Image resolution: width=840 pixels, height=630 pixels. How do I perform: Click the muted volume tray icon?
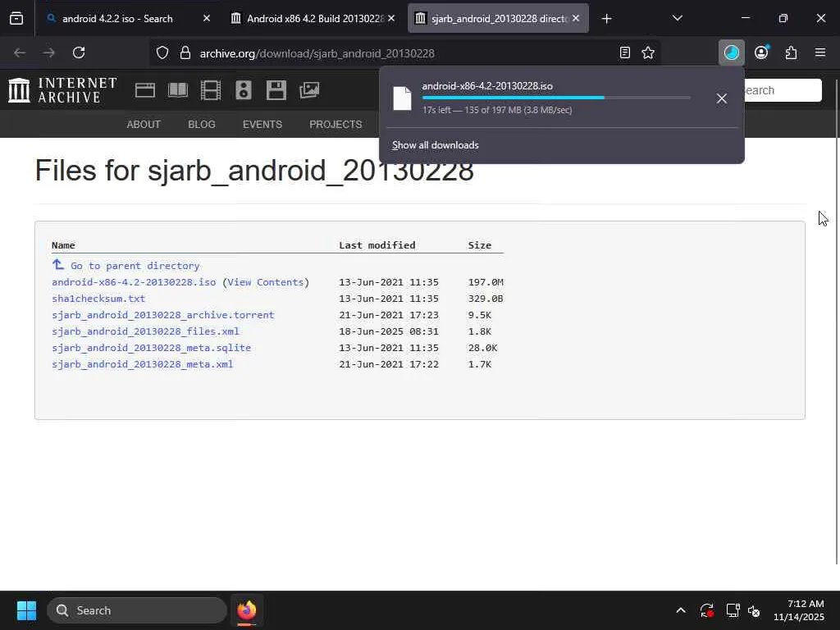coord(753,610)
